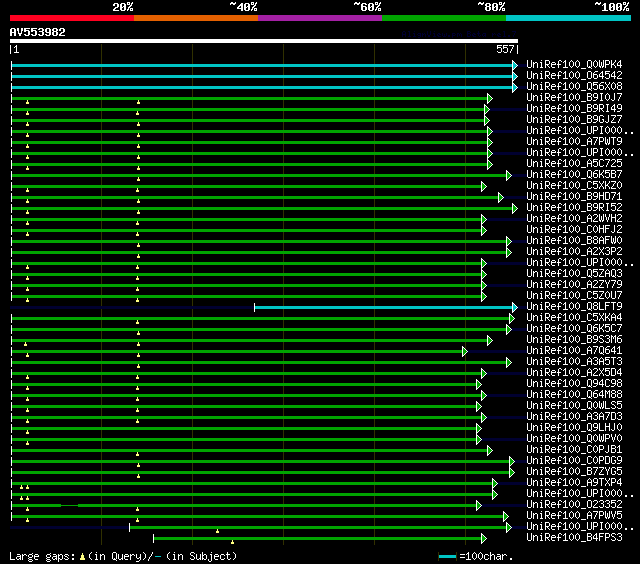Click the arrowhead at the UniRef100_Q8LFT9 bar end
Viewport: 640px width, 564px height.
[514, 307]
